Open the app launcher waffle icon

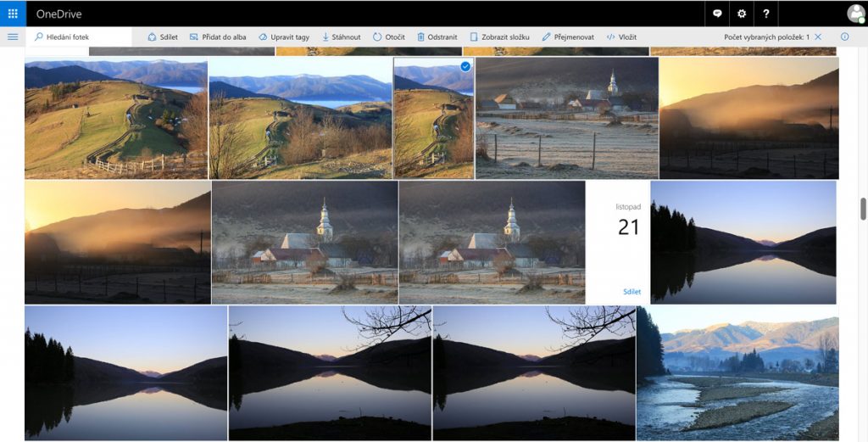coord(13,14)
